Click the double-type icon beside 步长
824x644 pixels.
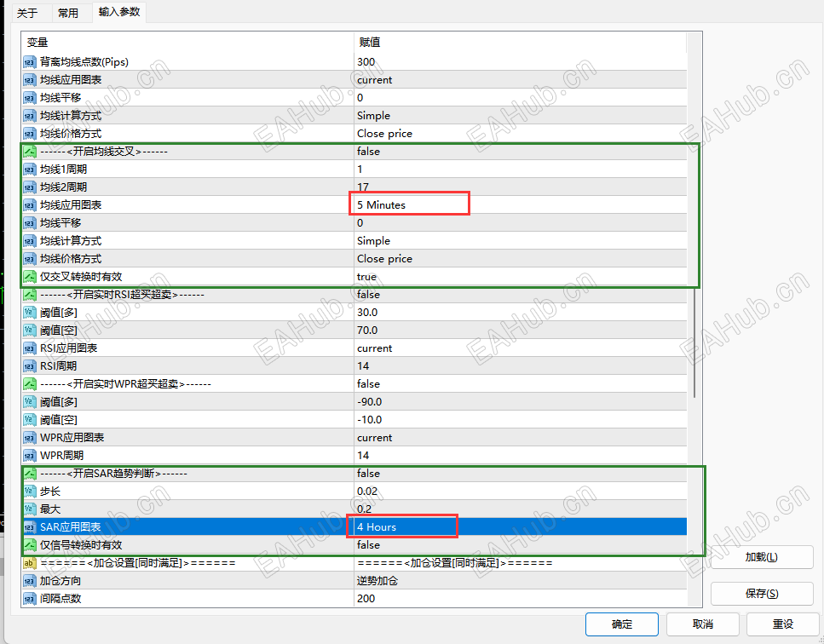tap(30, 492)
